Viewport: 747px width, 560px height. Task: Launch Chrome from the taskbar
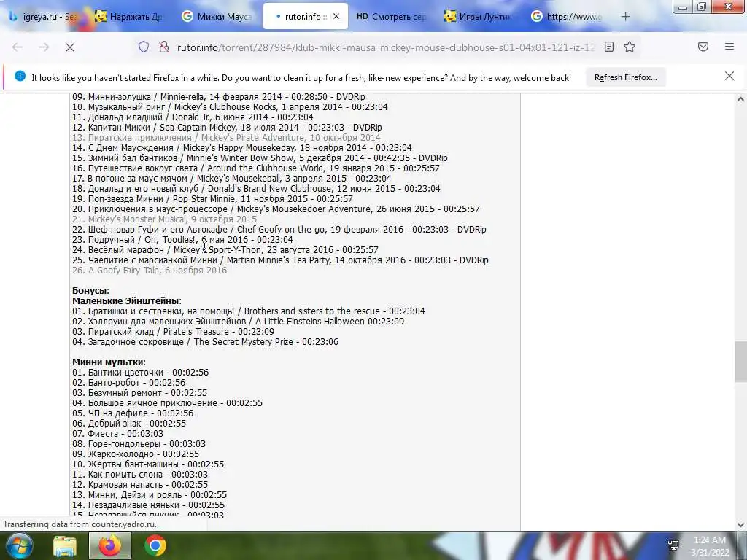pos(155,546)
